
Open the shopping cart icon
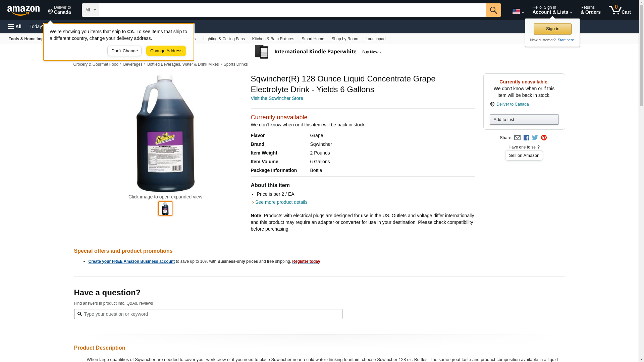tap(620, 10)
